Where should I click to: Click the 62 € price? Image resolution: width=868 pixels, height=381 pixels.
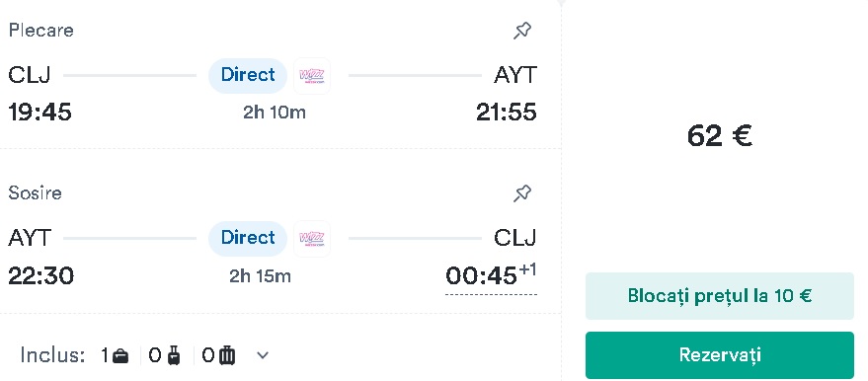pyautogui.click(x=720, y=135)
